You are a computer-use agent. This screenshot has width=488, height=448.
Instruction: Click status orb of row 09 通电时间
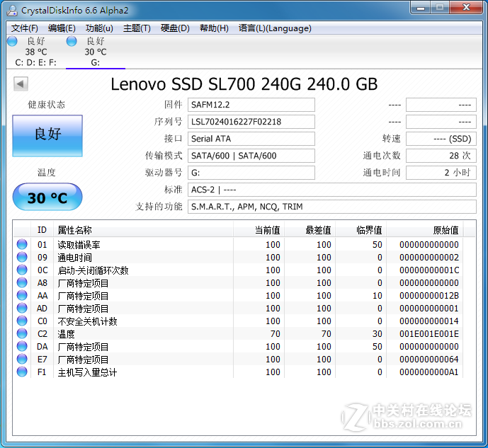point(22,257)
